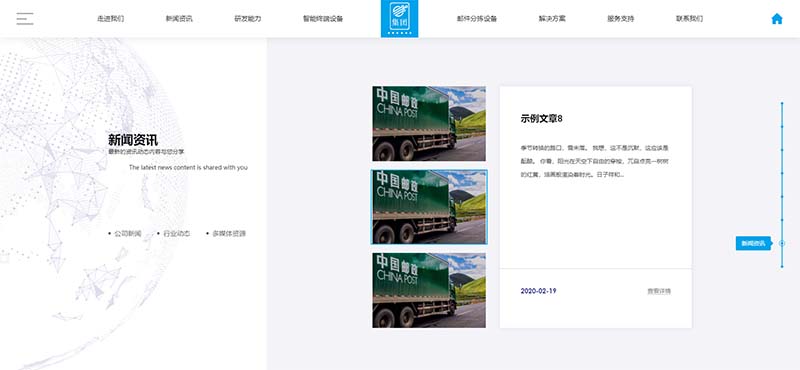Image resolution: width=800 pixels, height=370 pixels.
Task: Open the 新闻资讯 navigation menu item
Action: (x=179, y=19)
